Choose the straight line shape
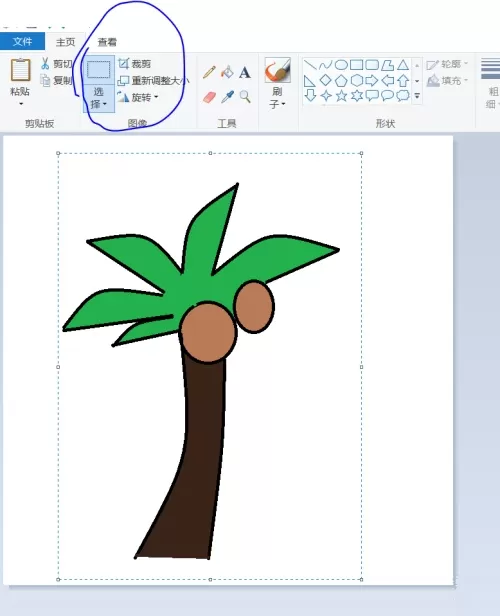This screenshot has width=500, height=616. (310, 65)
